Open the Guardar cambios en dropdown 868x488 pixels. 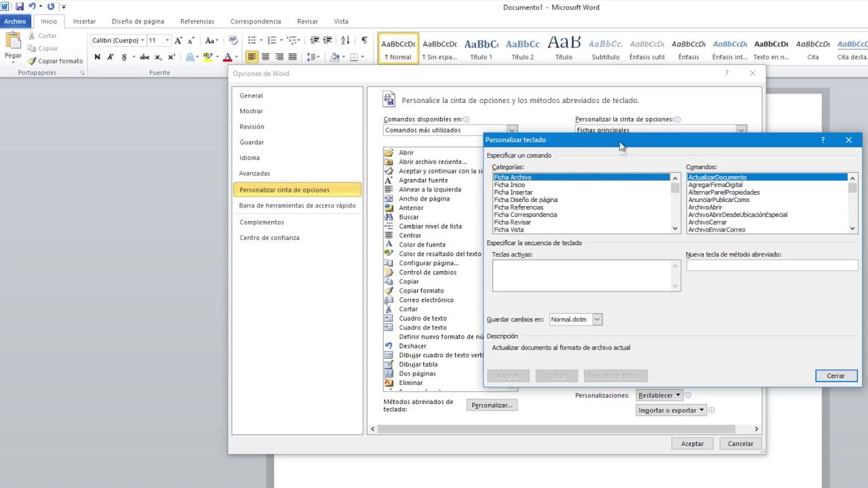[597, 319]
